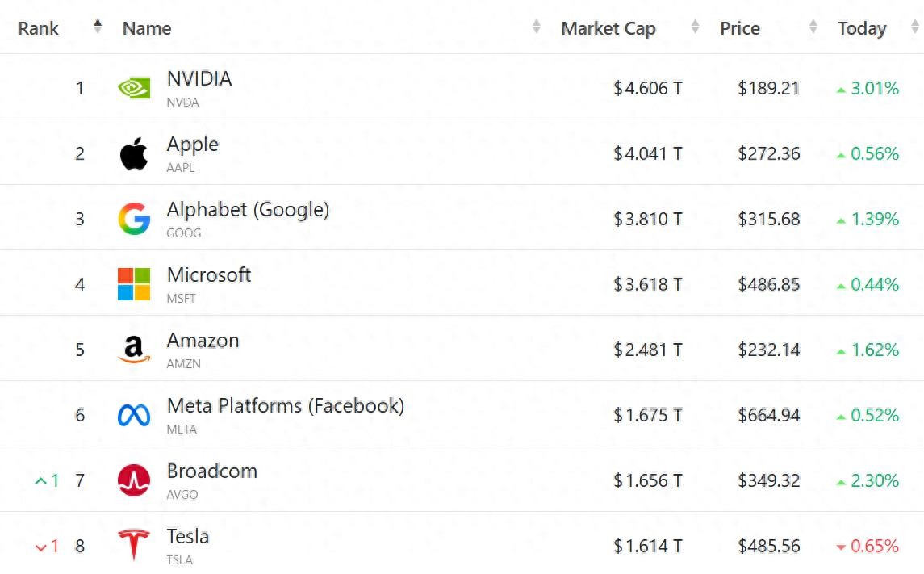Open the NVIDIA company link

coord(199,79)
